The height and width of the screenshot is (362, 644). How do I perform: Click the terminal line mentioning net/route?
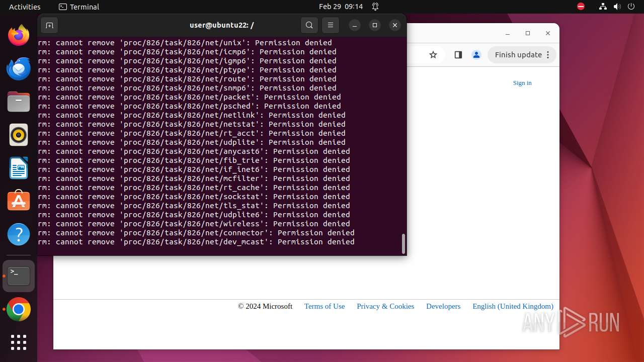(187, 79)
